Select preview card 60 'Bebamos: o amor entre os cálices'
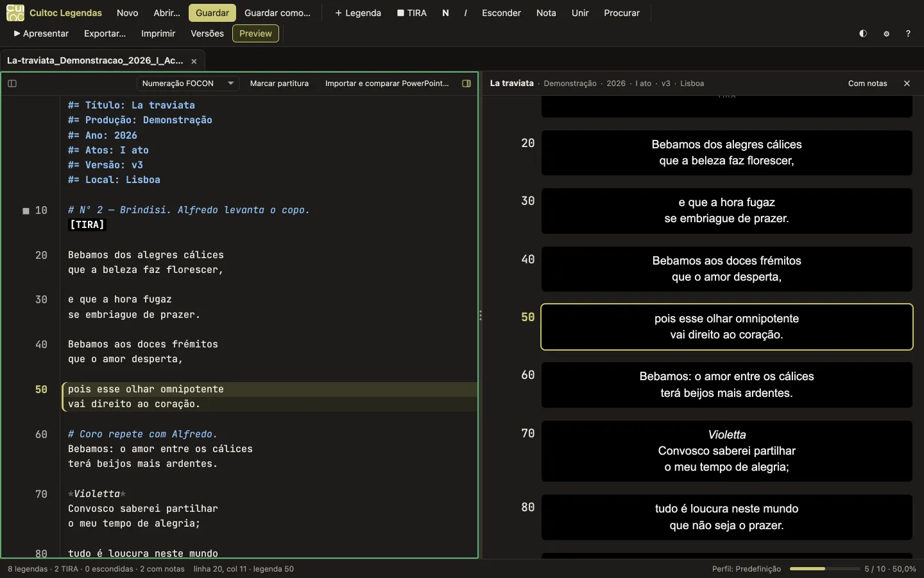This screenshot has height=578, width=924. 727,385
